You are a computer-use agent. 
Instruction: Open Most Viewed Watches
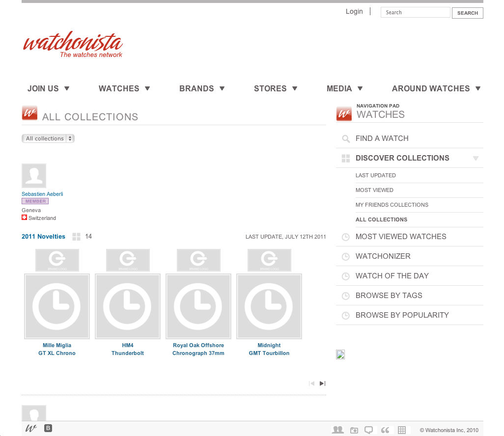pyautogui.click(x=401, y=237)
